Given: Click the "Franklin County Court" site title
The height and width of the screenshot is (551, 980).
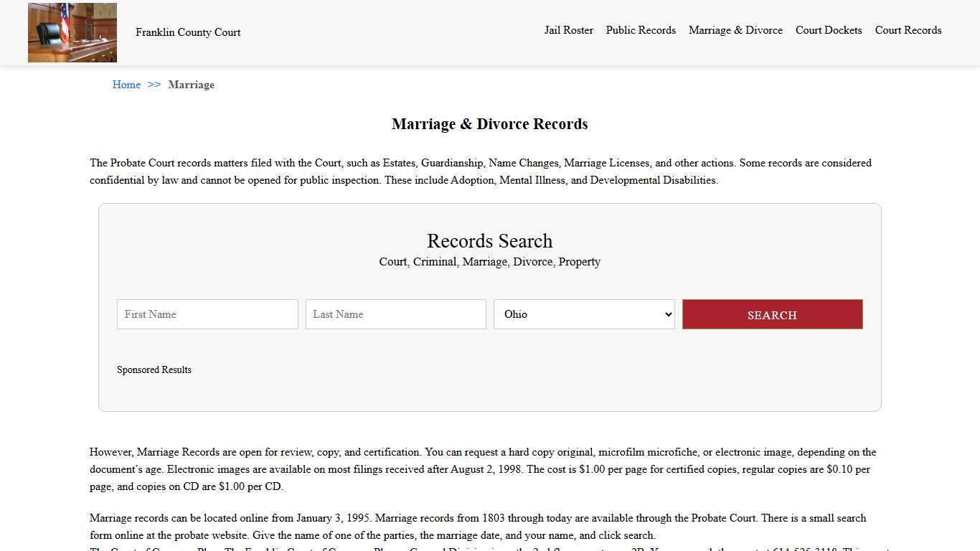Looking at the screenshot, I should [x=187, y=32].
